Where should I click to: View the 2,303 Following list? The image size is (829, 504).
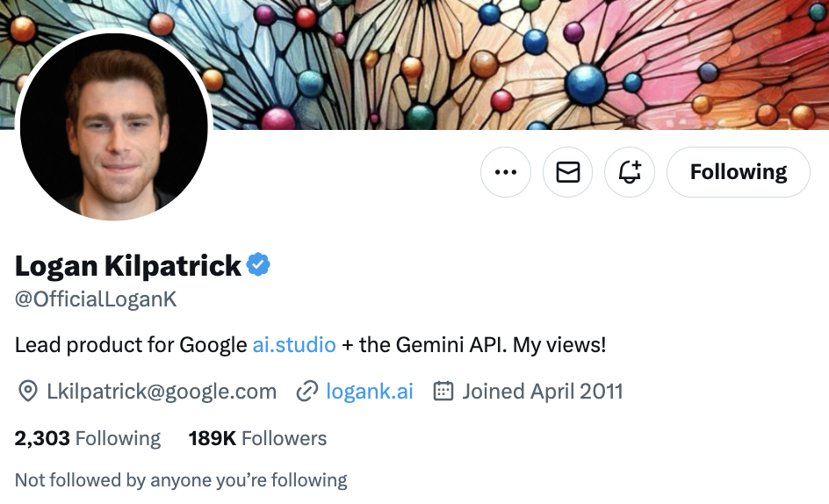(x=87, y=438)
